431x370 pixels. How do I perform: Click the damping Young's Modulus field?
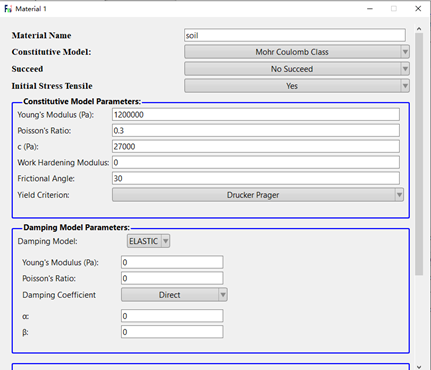click(172, 262)
